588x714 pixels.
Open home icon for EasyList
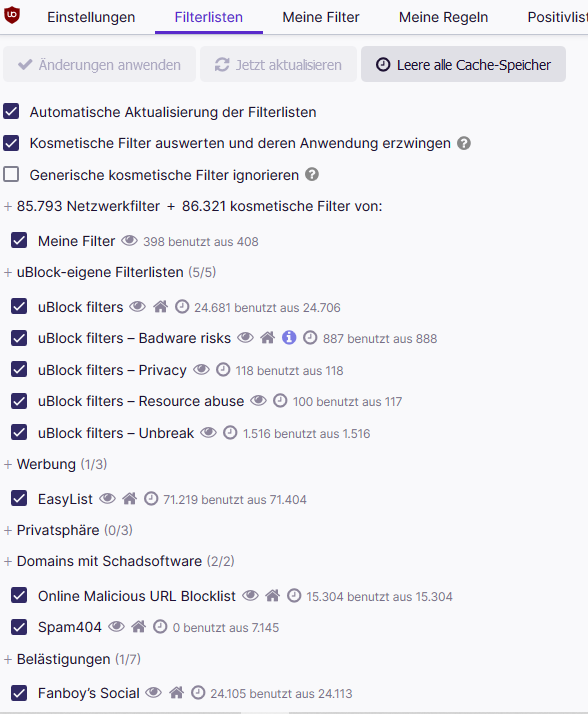pos(129,499)
